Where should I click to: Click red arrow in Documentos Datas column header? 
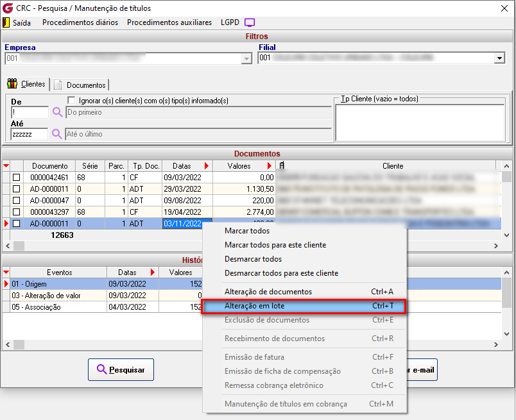(x=206, y=166)
